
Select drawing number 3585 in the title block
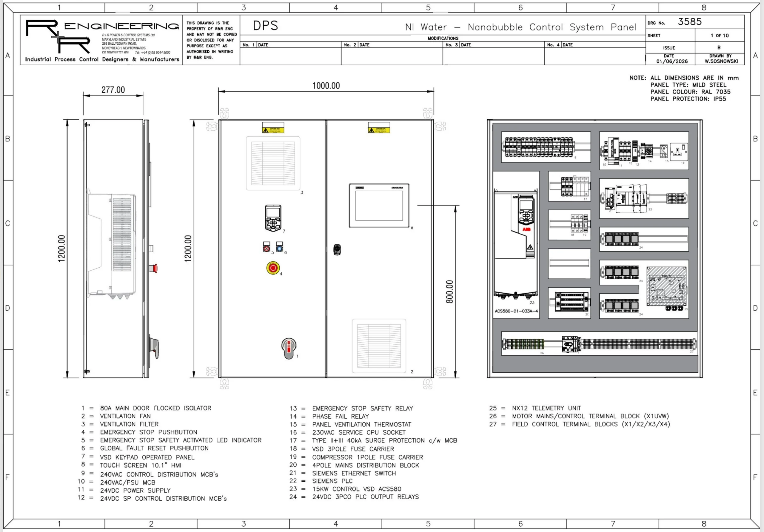click(690, 21)
